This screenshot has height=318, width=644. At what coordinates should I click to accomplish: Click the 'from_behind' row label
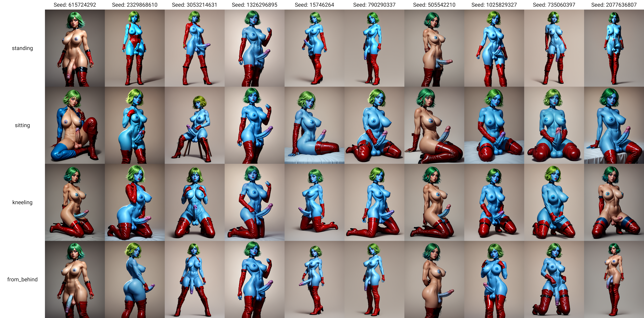(22, 279)
